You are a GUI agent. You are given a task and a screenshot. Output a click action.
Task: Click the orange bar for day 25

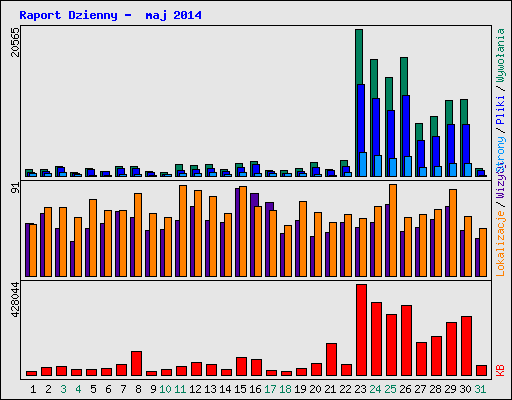(x=393, y=230)
